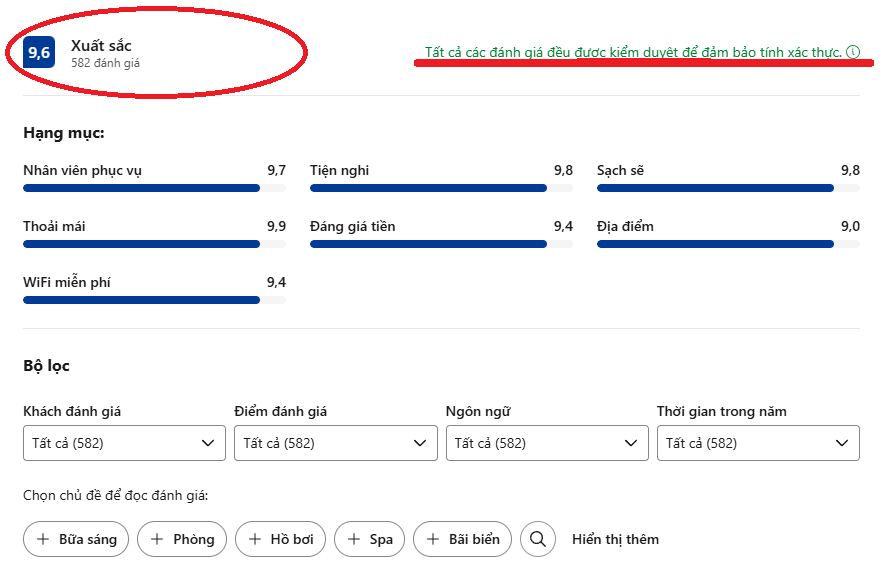Click the plus icon on Bữa sáng chip

point(43,539)
